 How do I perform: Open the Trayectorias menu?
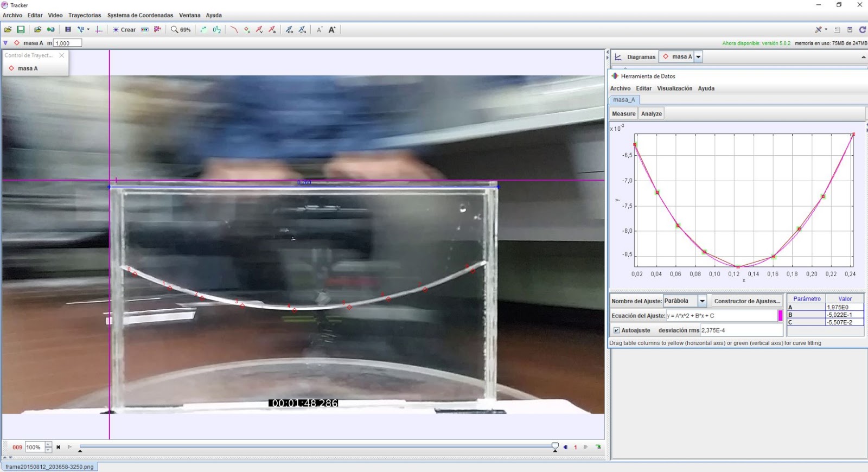(85, 15)
